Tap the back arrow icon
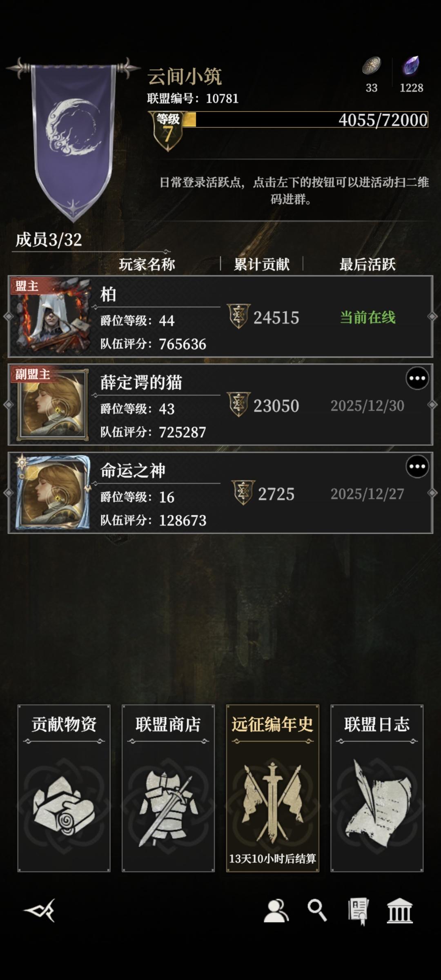Screen dimensions: 441x980 (x=40, y=910)
